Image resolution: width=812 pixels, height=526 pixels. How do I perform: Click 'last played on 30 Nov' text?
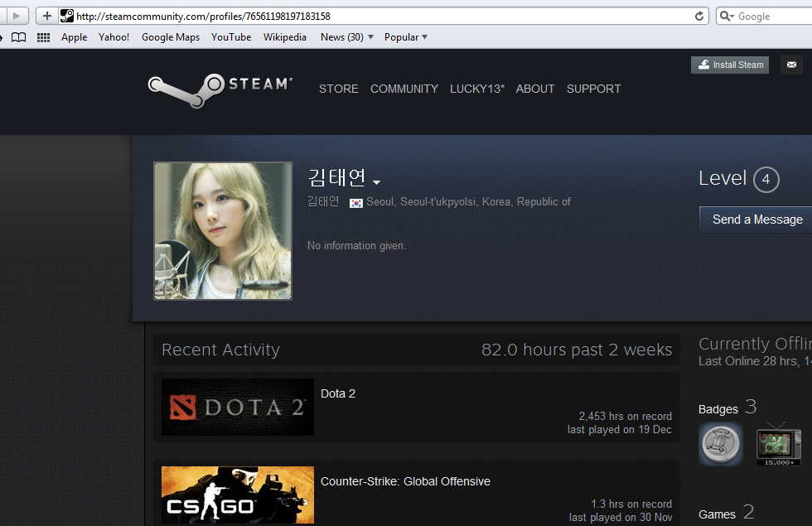pyautogui.click(x=621, y=517)
